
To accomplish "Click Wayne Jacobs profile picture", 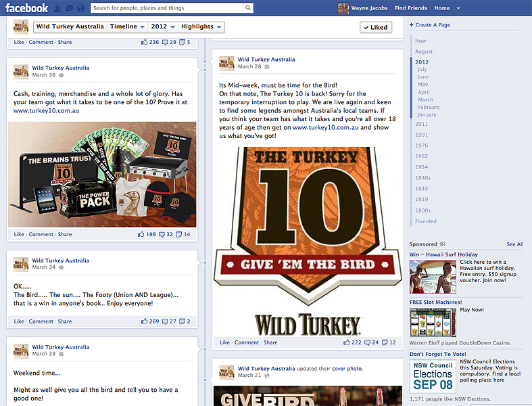I will pos(343,8).
